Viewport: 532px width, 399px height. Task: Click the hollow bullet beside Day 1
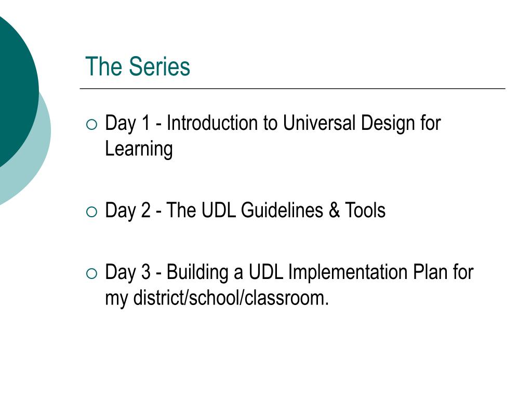(x=91, y=125)
